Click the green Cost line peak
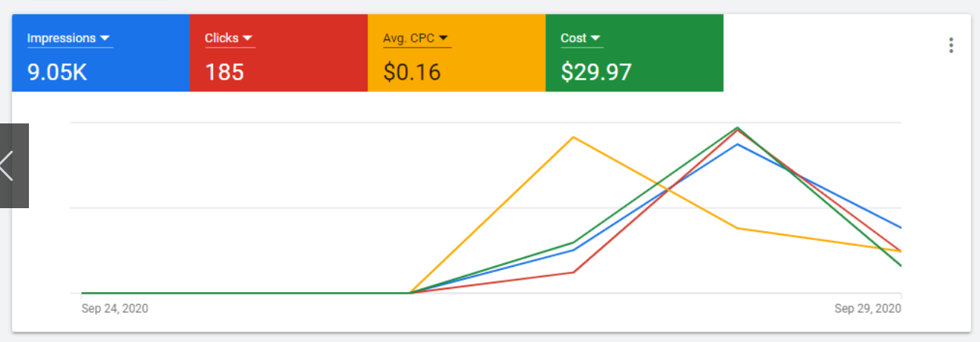Screen dimensions: 980x342 737,127
